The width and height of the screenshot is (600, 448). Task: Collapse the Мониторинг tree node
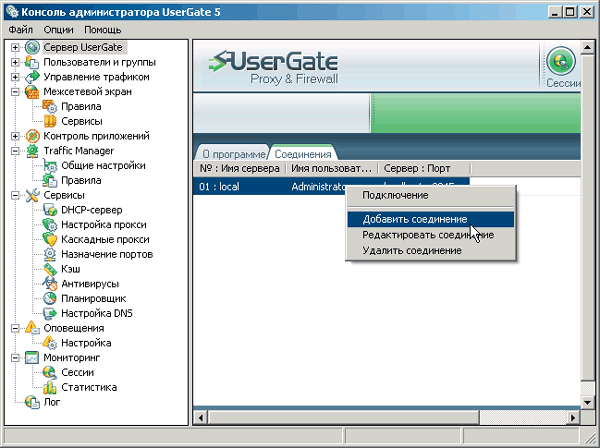click(16, 357)
